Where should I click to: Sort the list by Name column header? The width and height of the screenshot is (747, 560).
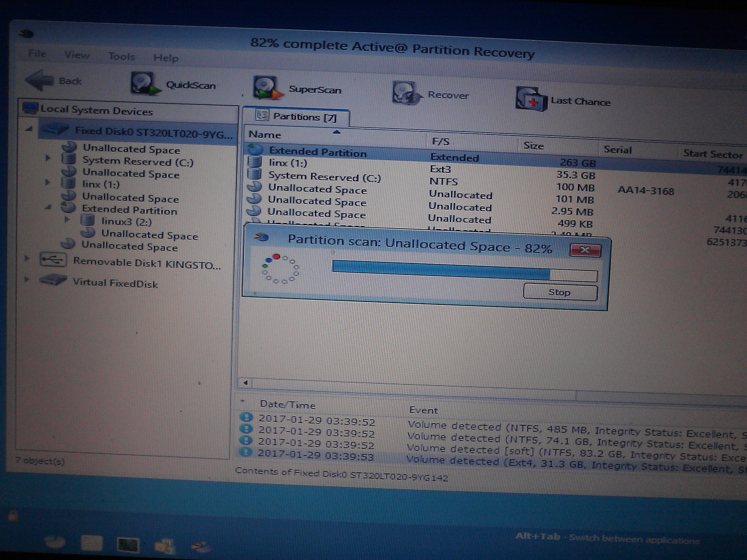[x=265, y=135]
